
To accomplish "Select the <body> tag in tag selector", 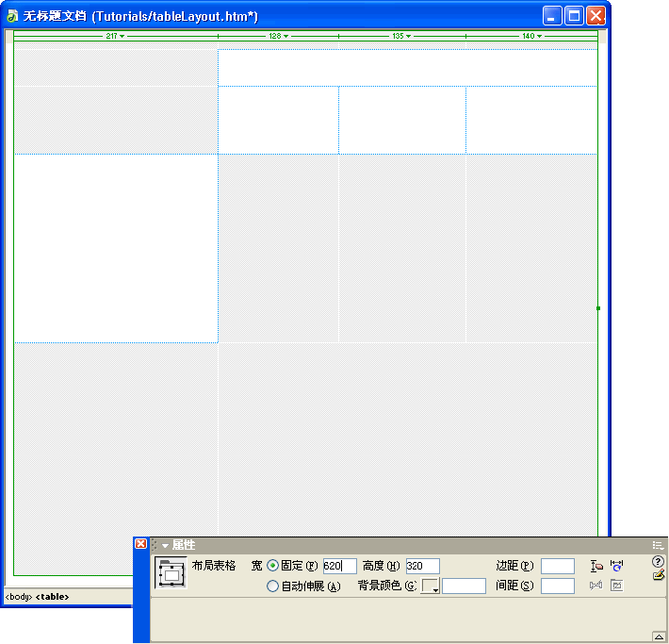I will [x=19, y=597].
